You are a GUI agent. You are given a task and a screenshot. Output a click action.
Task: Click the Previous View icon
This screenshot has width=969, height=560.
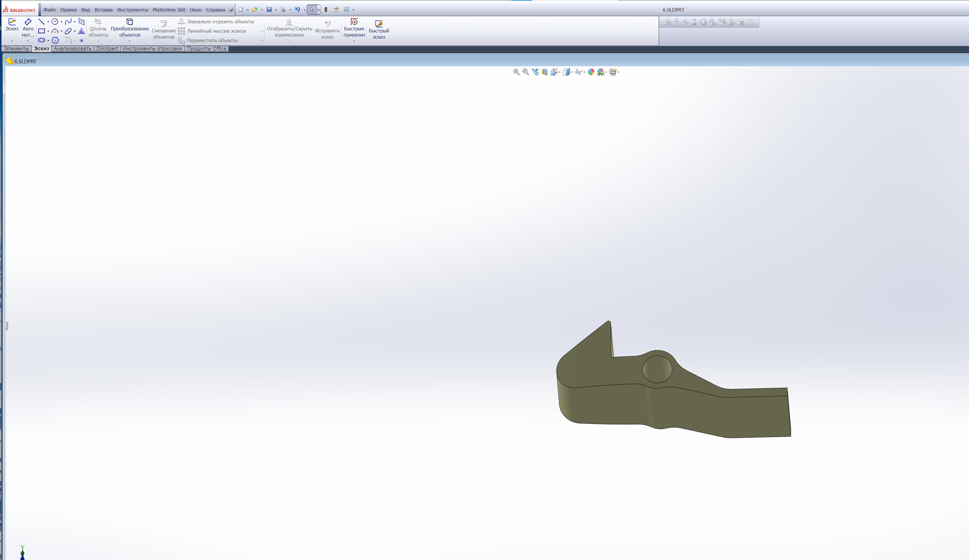pyautogui.click(x=535, y=72)
